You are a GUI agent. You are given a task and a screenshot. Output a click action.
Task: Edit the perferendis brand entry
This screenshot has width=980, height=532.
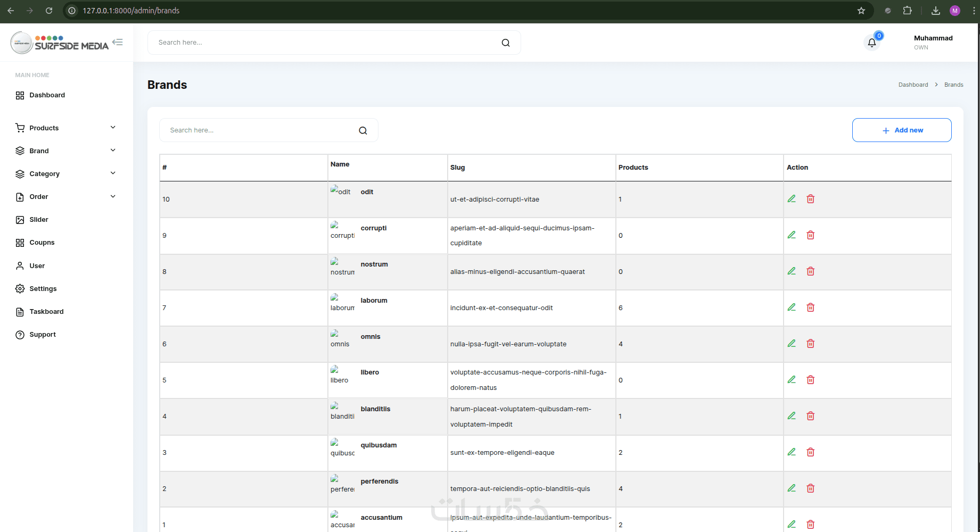point(792,488)
